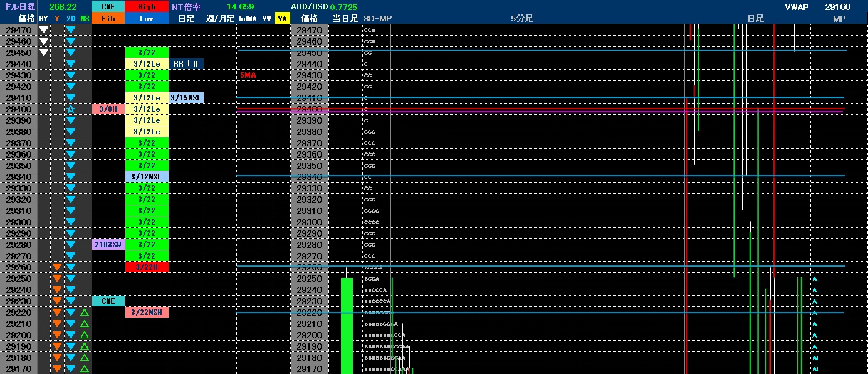Click the VWAP value 29160
This screenshot has width=868, height=374.
(837, 7)
